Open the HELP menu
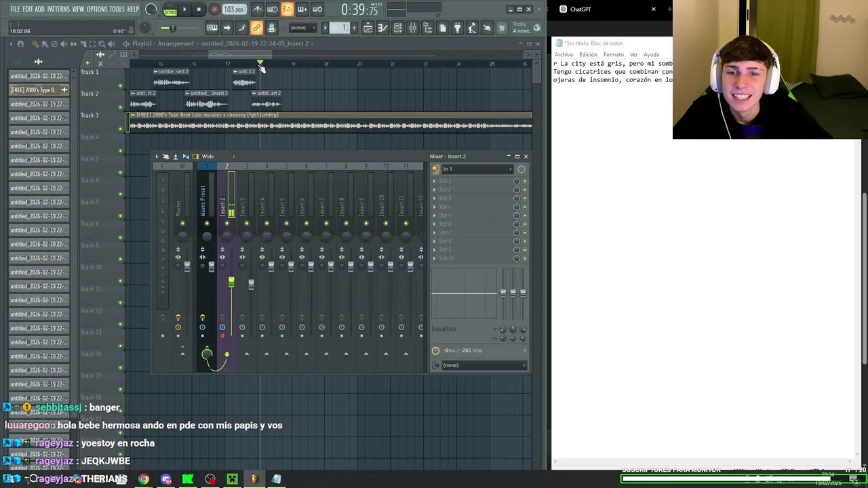The image size is (868, 488). [133, 9]
